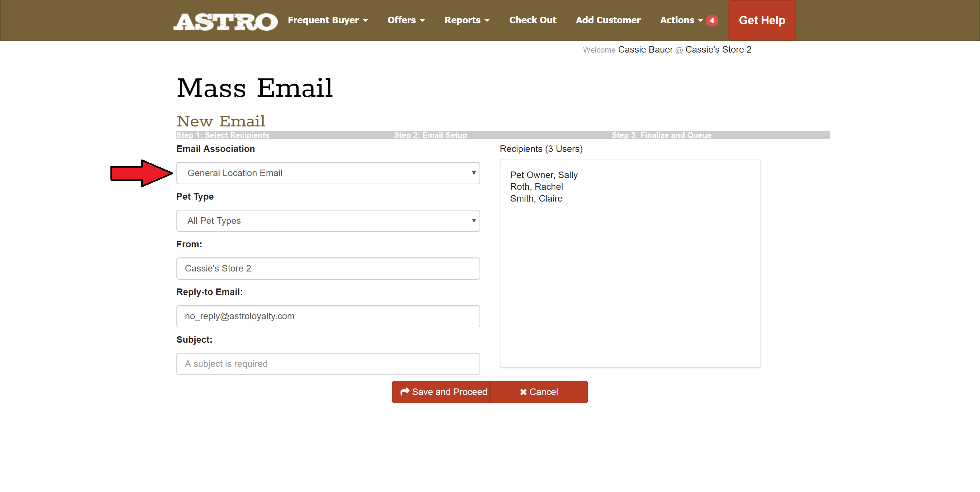Click the Actions notification badge showing 4
The width and height of the screenshot is (980, 492).
pyautogui.click(x=712, y=21)
